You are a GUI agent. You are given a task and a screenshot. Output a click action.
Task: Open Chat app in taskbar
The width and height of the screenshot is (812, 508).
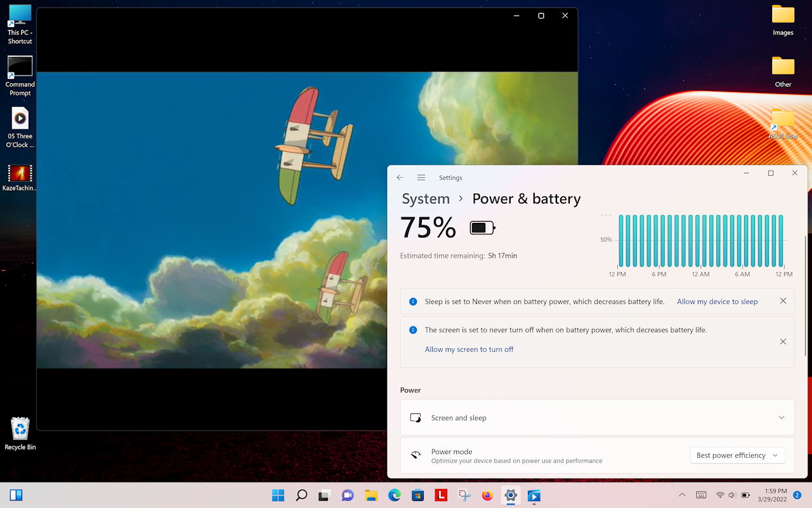348,495
